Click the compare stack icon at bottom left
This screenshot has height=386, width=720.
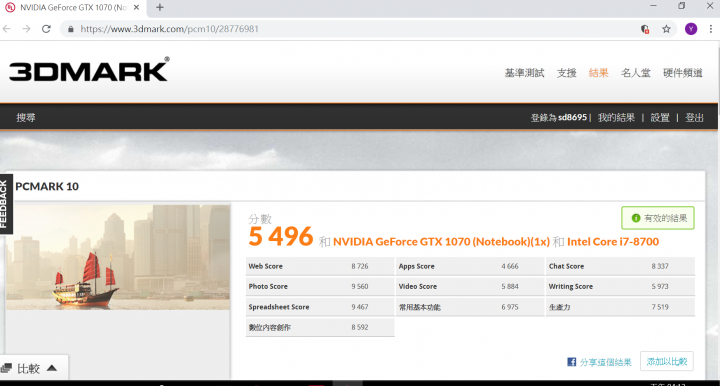(6, 368)
